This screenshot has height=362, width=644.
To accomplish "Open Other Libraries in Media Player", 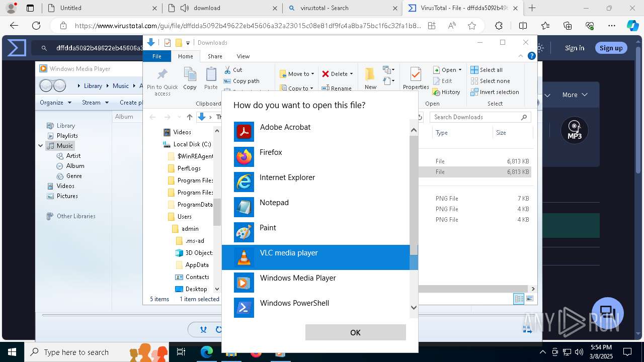I will pos(71,216).
